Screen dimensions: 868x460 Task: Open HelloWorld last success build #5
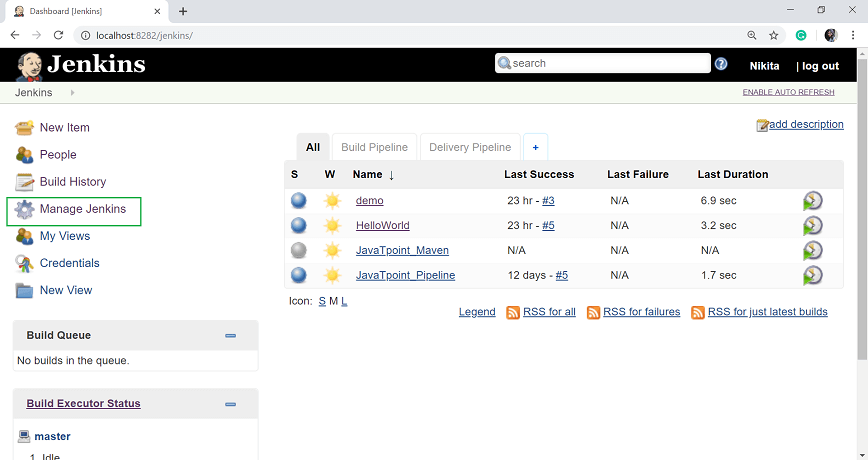tap(548, 226)
